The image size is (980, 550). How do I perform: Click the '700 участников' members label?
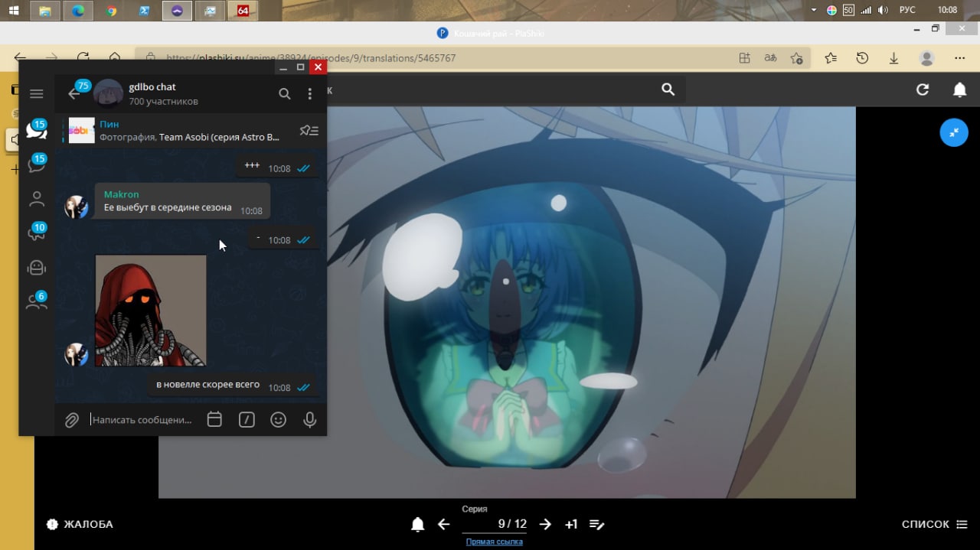point(163,101)
